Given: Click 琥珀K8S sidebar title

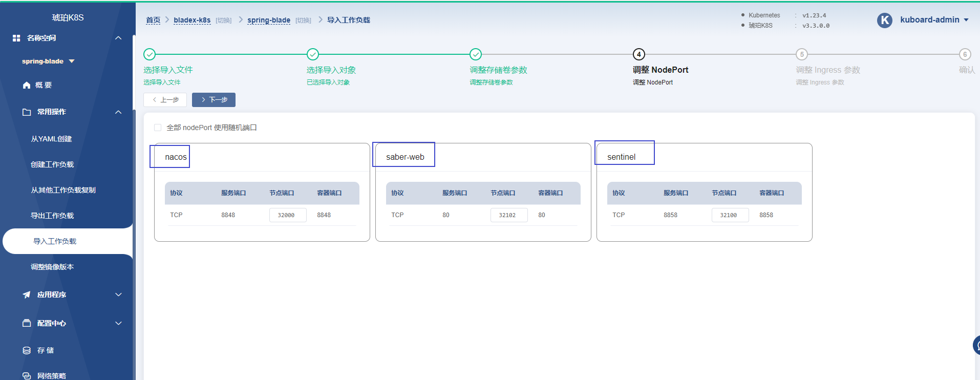Looking at the screenshot, I should [x=68, y=17].
